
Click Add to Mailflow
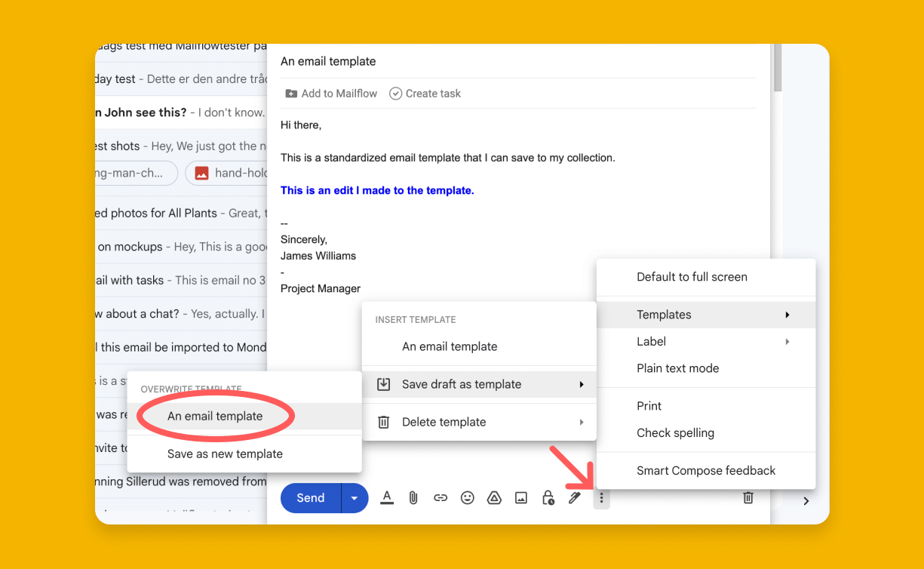[330, 93]
